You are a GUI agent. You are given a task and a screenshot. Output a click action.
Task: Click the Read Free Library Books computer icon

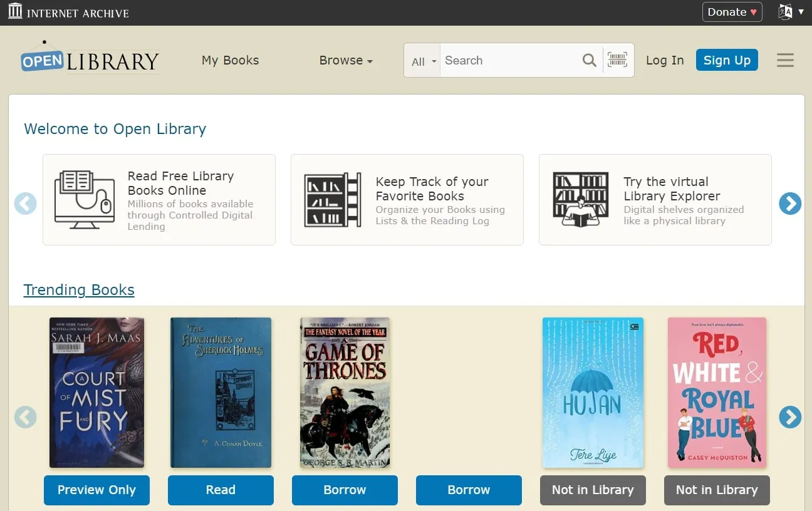(85, 199)
